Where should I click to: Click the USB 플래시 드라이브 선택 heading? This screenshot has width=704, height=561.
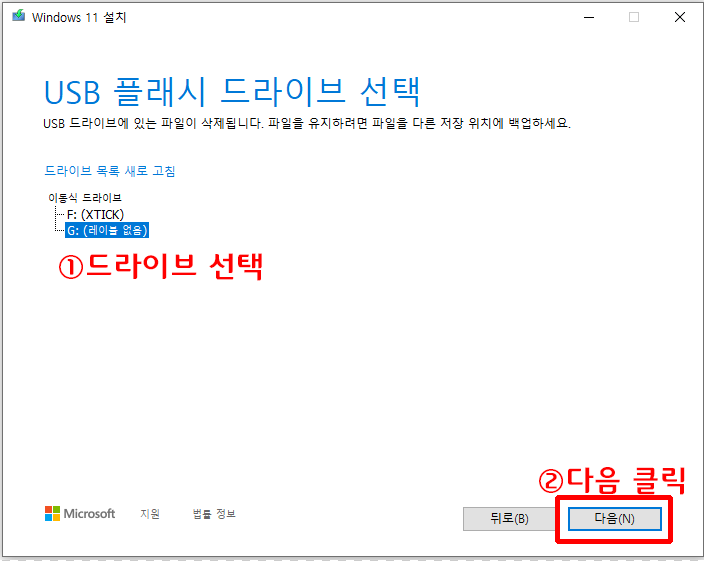click(232, 92)
